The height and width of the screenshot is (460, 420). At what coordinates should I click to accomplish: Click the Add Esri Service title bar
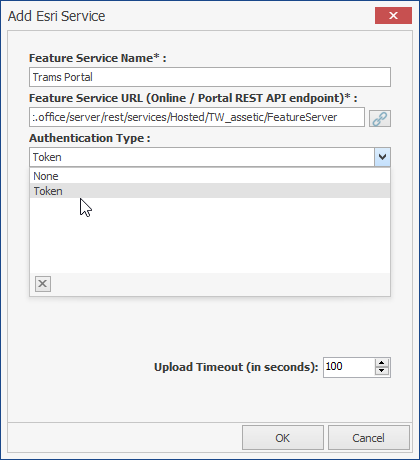click(190, 16)
